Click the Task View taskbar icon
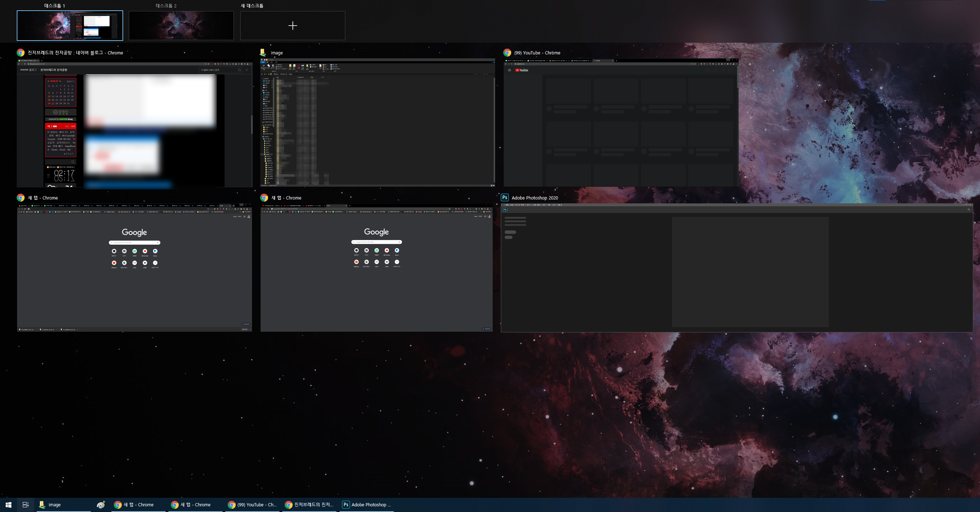980x512 pixels. pyautogui.click(x=26, y=505)
